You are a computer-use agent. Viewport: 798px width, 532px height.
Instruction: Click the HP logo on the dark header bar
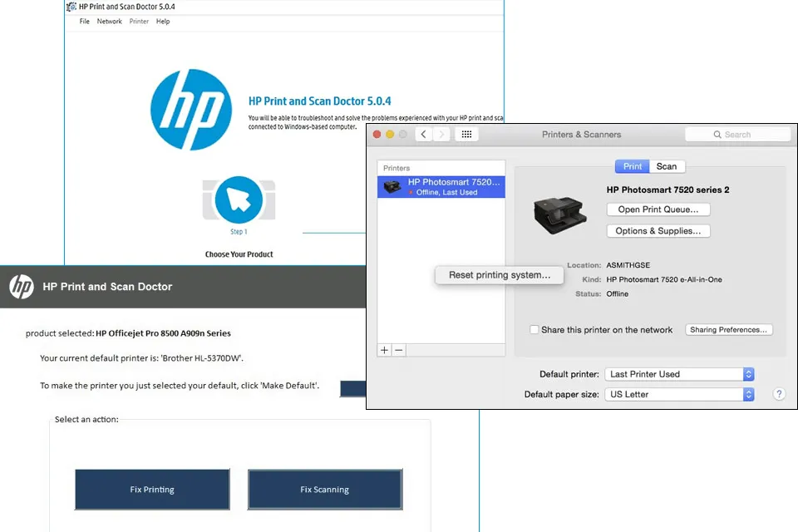[22, 286]
